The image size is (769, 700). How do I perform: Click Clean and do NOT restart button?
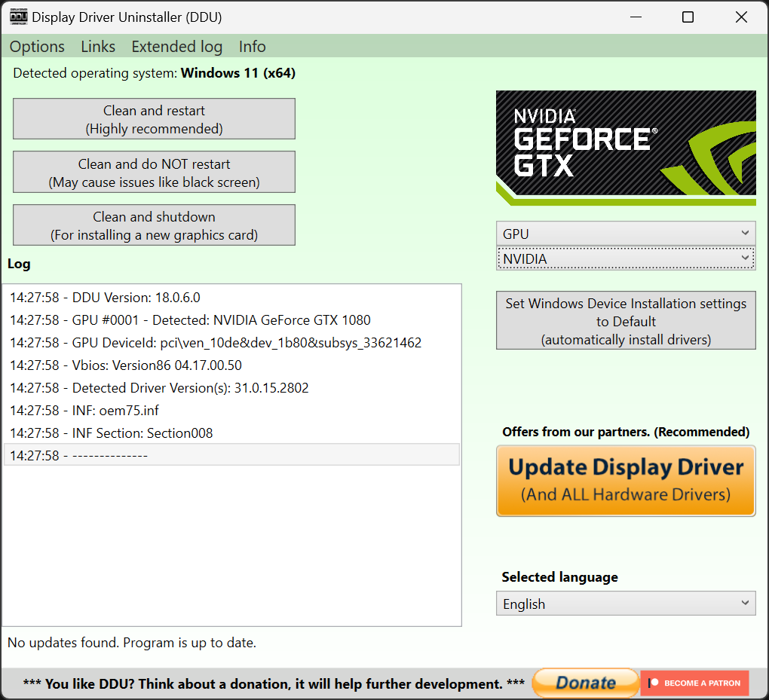pos(154,172)
